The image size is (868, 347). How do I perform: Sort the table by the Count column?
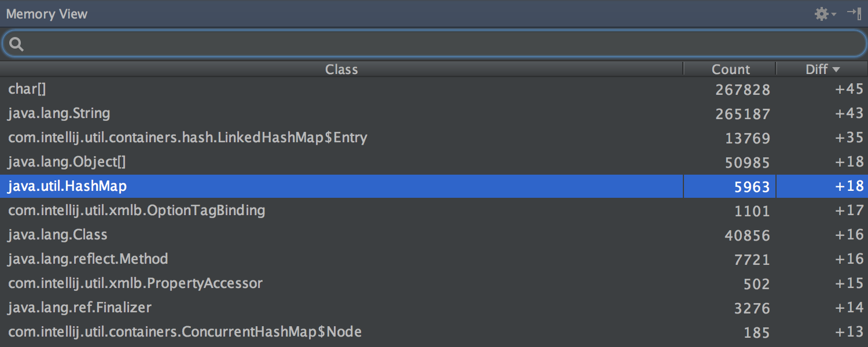pyautogui.click(x=730, y=69)
